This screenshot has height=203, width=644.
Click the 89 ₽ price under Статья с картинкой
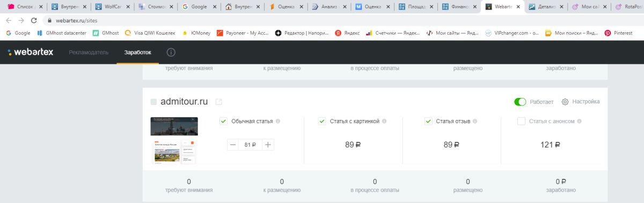point(353,145)
